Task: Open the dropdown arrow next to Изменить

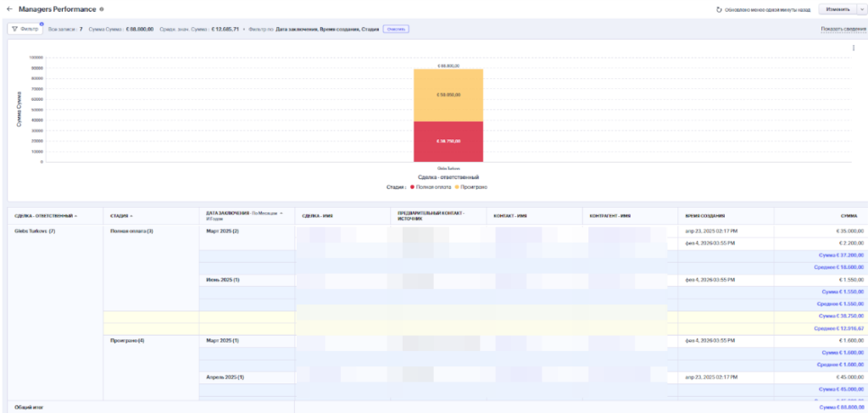Action: click(x=860, y=9)
